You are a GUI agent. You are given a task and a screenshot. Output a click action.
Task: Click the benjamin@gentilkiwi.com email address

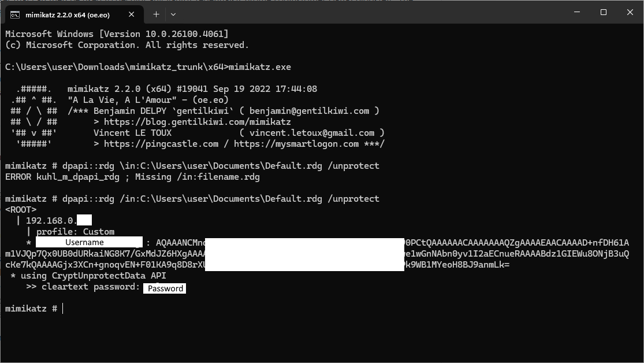coord(309,111)
